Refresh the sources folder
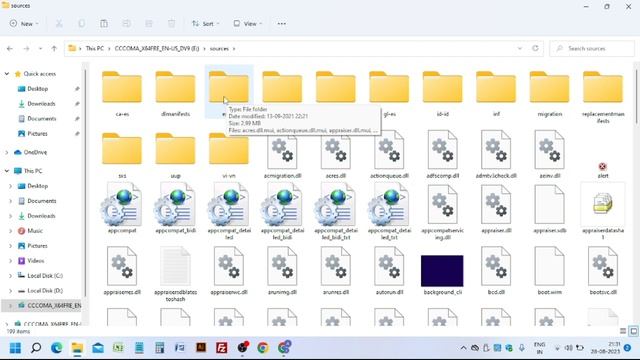Viewport: 640px width, 360px height. 536,49
